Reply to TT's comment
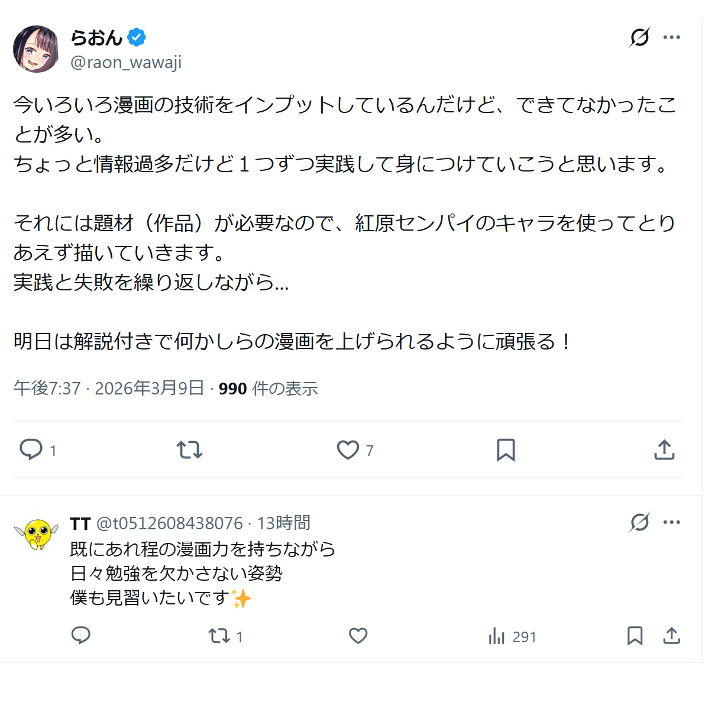The width and height of the screenshot is (705, 728). coord(81,636)
